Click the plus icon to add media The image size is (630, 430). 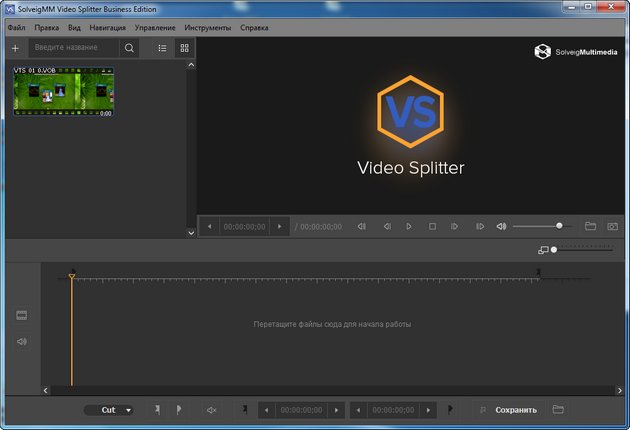click(x=15, y=48)
